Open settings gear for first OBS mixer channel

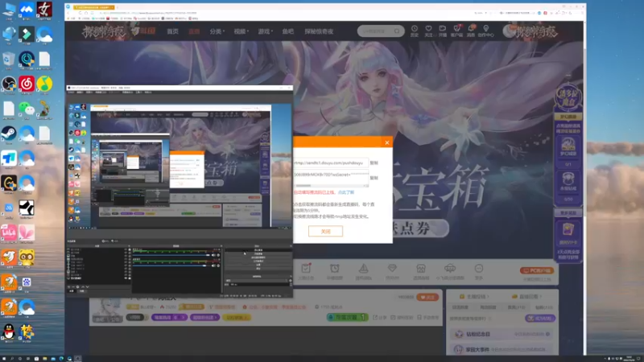pyautogui.click(x=218, y=255)
